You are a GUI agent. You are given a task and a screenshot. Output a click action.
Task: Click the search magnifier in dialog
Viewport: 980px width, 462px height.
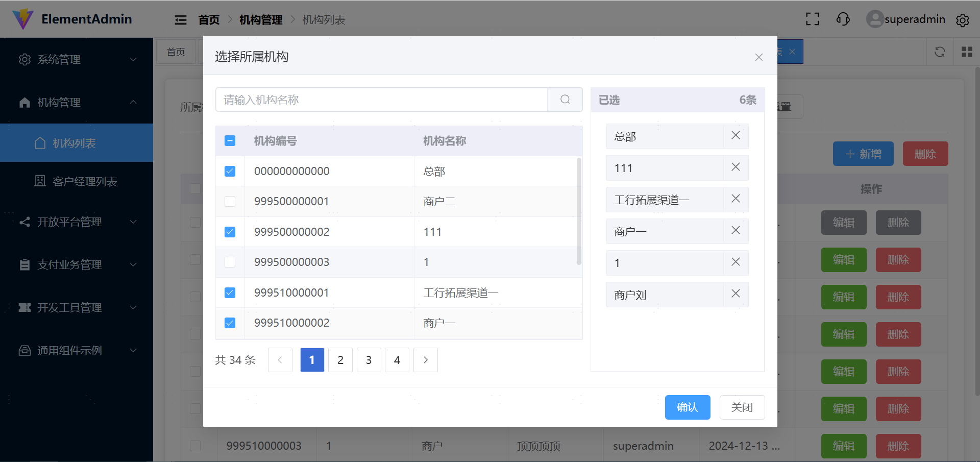[x=565, y=100]
